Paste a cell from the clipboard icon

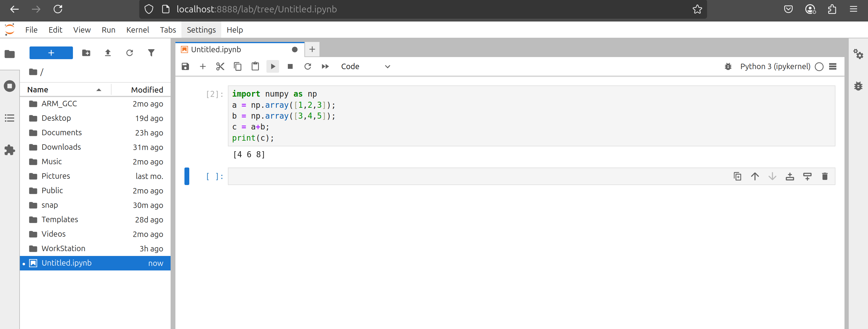255,66
